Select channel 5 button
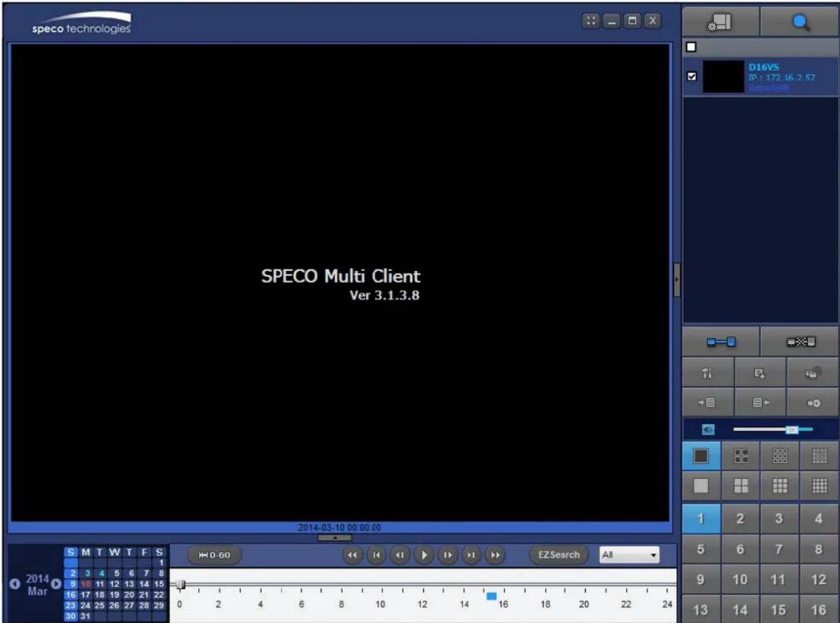Viewport: 840px width, 623px height. (701, 549)
